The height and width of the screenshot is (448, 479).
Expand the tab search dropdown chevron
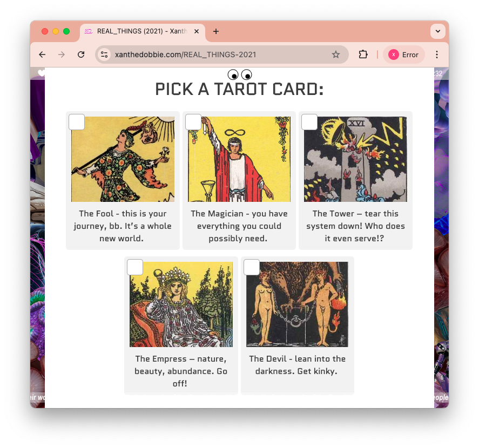pos(438,31)
